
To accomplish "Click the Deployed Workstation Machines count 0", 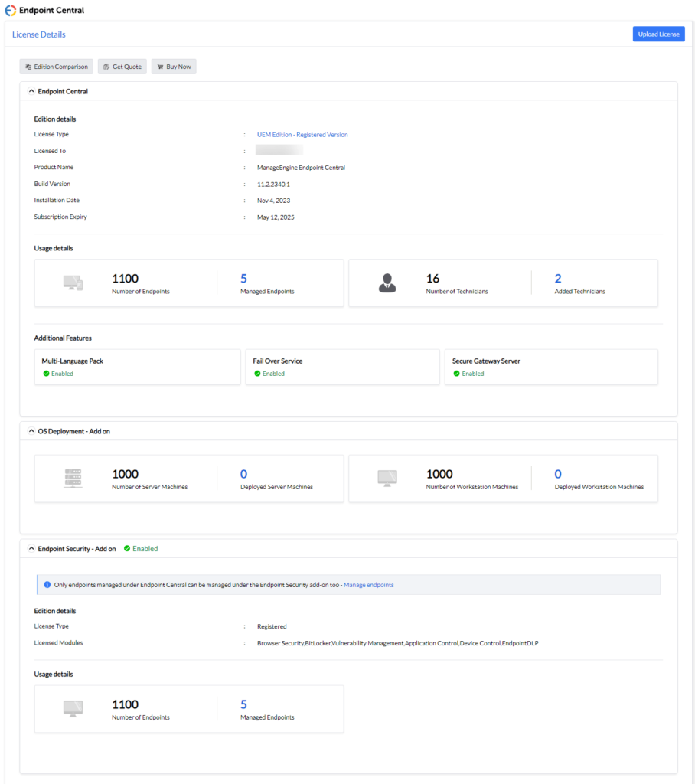I will pos(558,474).
